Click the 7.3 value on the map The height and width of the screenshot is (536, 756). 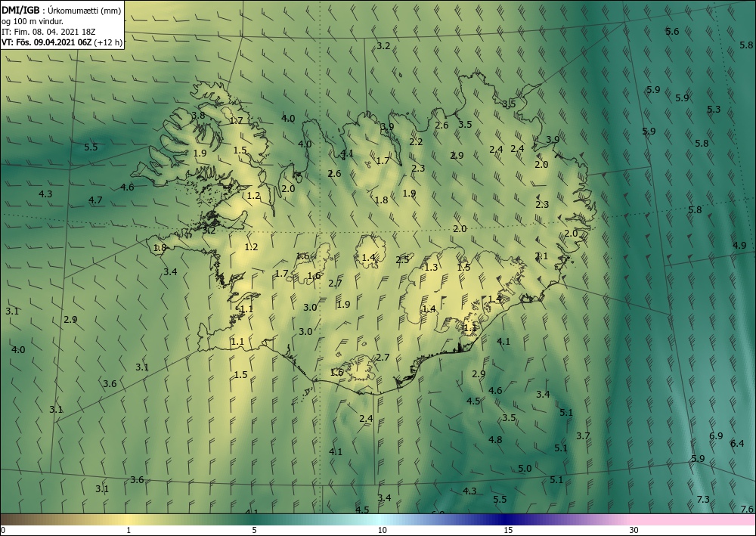coord(703,499)
